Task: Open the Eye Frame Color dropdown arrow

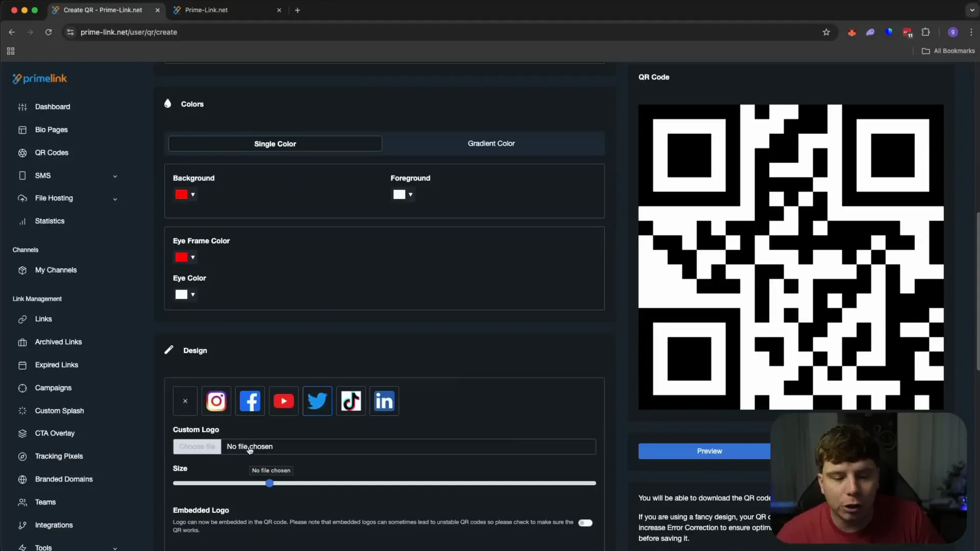Action: pyautogui.click(x=193, y=257)
